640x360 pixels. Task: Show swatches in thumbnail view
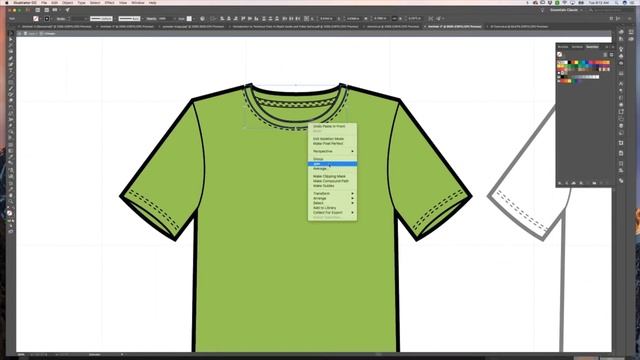click(611, 54)
